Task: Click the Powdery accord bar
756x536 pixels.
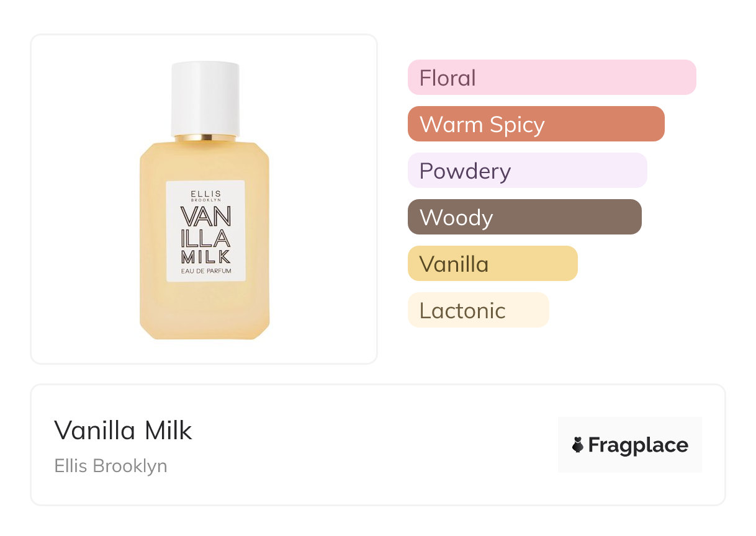Action: [x=527, y=171]
